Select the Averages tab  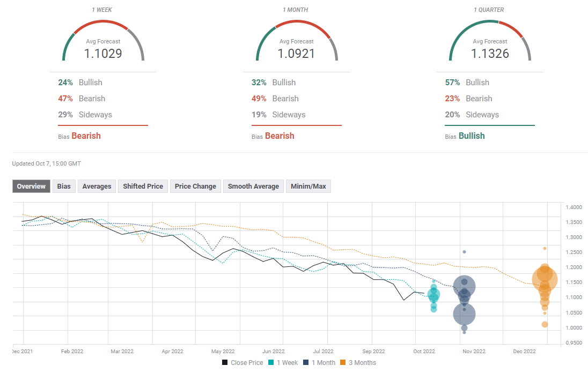pyautogui.click(x=97, y=186)
